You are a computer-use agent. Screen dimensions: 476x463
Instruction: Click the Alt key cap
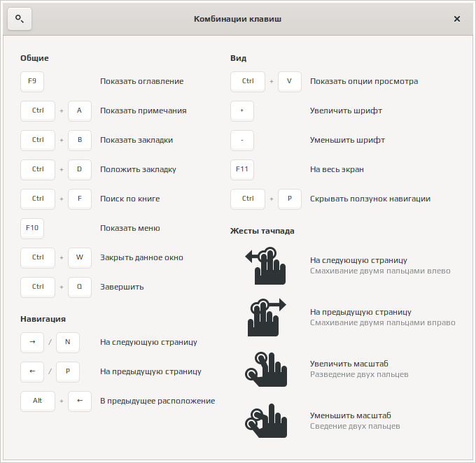(38, 401)
